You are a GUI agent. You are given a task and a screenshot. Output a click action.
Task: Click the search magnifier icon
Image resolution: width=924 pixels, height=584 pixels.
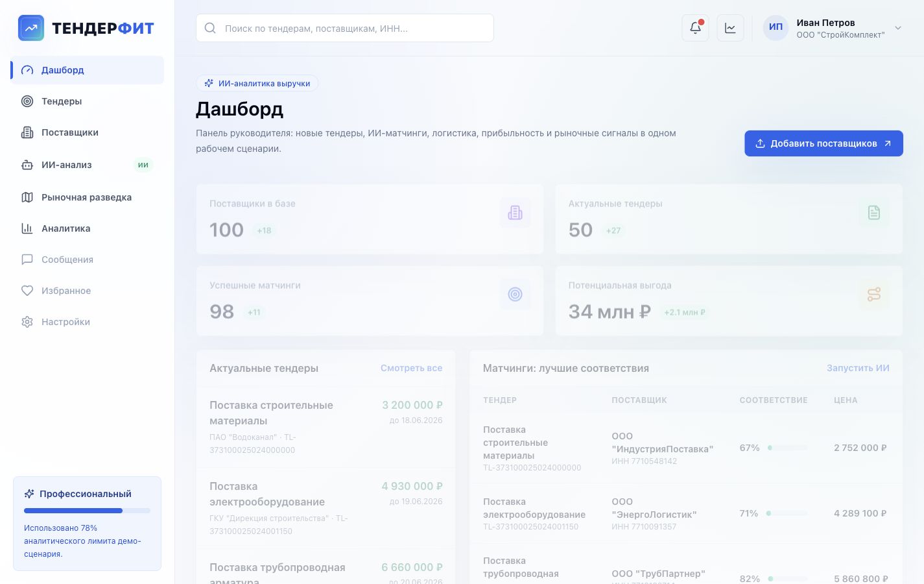tap(210, 28)
